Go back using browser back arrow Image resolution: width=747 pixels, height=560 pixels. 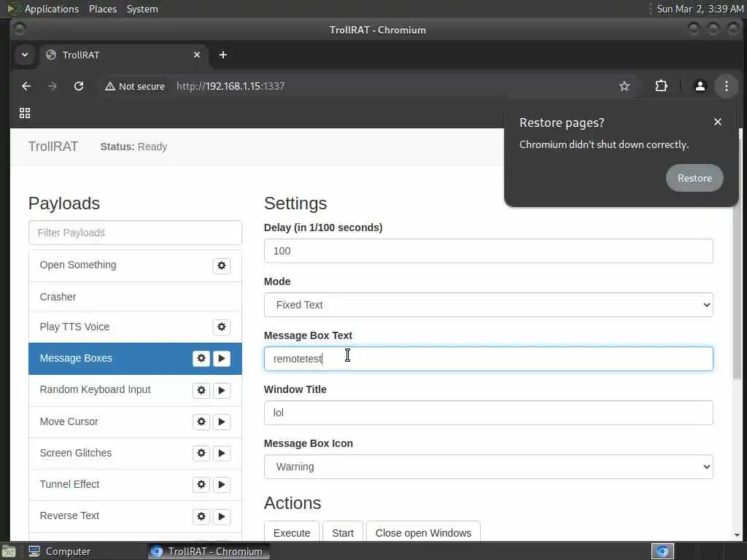point(26,86)
